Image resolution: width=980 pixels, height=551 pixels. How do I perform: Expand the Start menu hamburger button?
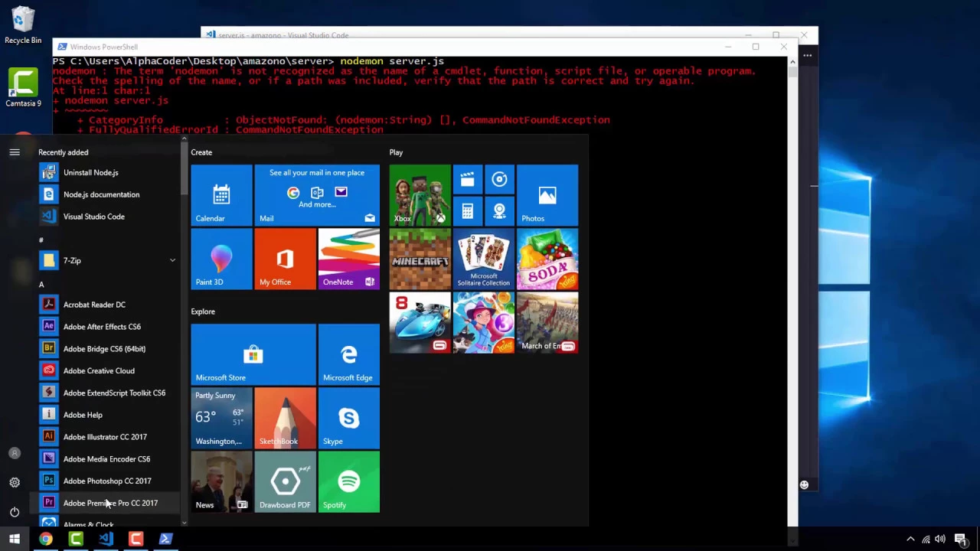[15, 152]
